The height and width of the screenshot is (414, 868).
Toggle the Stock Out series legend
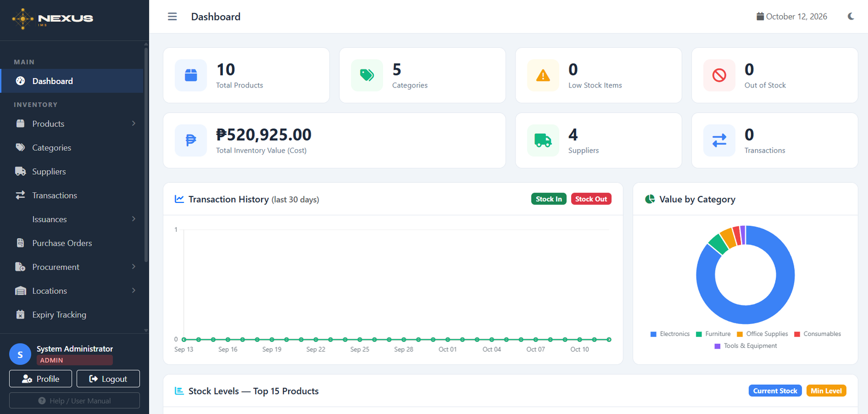(x=591, y=199)
